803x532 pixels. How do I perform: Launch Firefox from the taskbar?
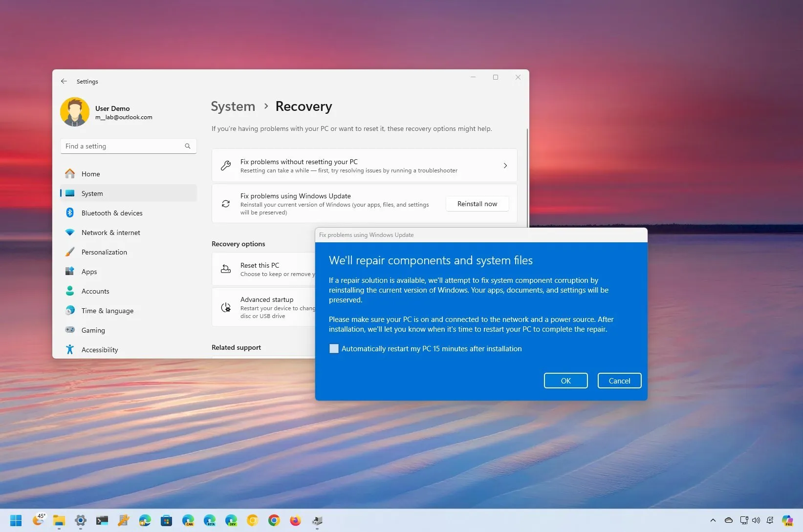(x=296, y=521)
